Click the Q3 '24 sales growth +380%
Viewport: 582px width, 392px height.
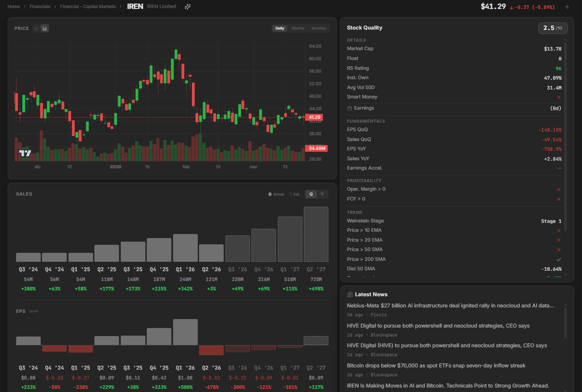(x=28, y=289)
